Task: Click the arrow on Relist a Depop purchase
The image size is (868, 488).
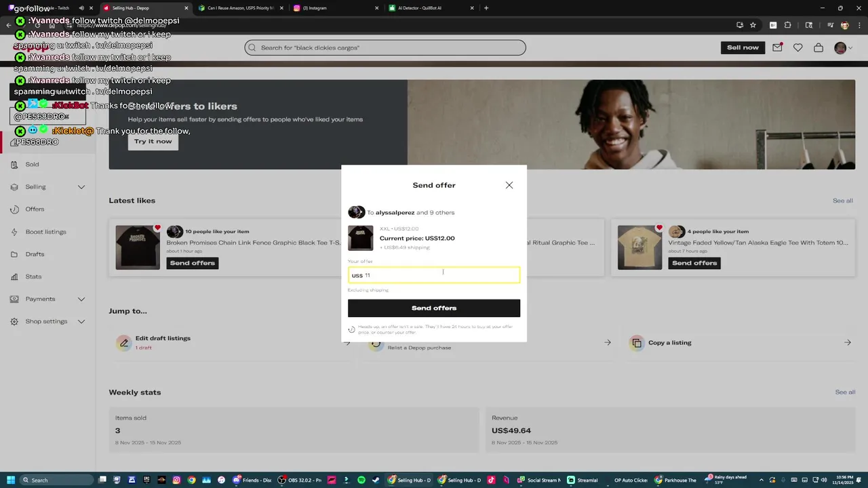Action: pyautogui.click(x=608, y=343)
